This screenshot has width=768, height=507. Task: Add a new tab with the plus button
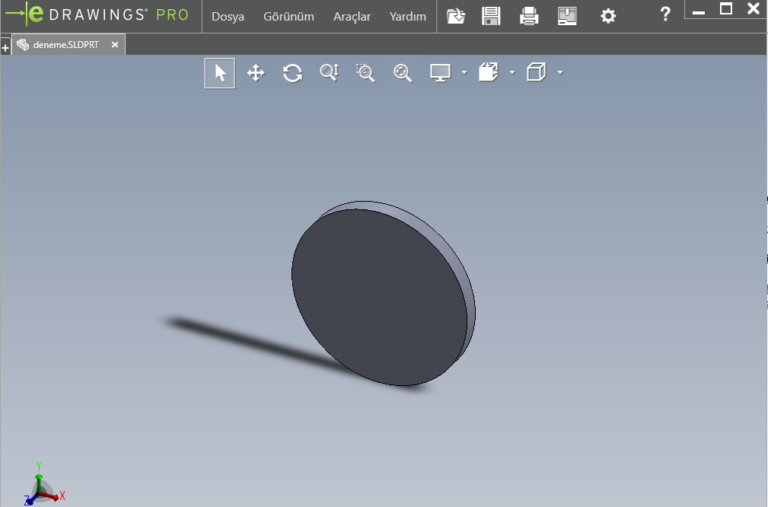5,48
